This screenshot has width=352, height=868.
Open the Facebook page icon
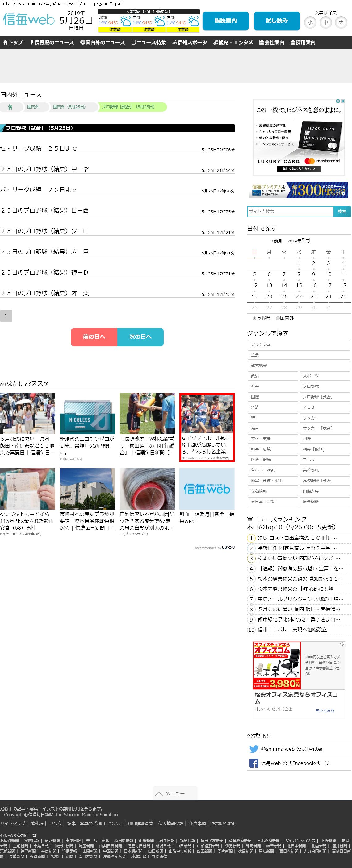[254, 763]
